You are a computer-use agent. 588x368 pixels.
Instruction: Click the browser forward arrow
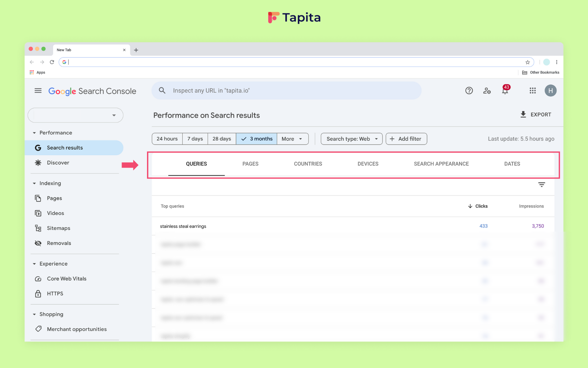tap(42, 62)
